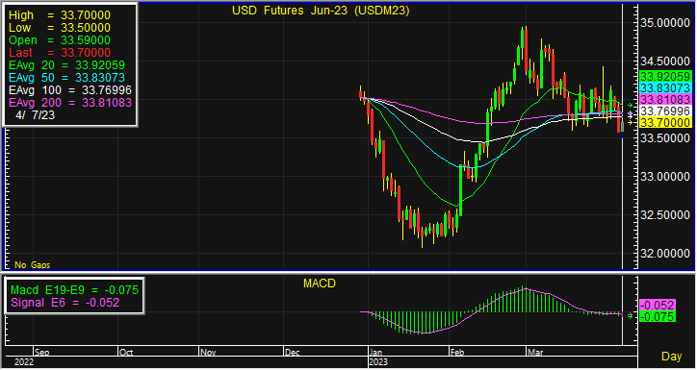
Task: Click Macd E19-E9 = -0.075 legend entry
Action: click(x=74, y=290)
